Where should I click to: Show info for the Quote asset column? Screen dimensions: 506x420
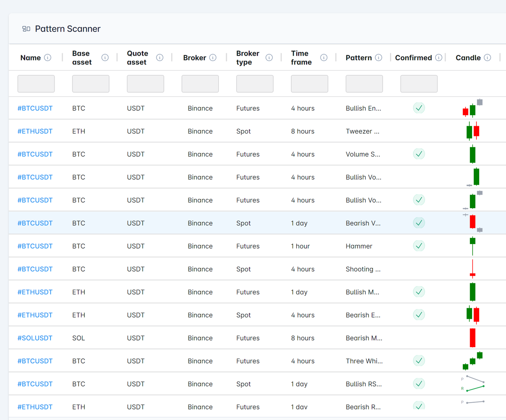click(160, 58)
